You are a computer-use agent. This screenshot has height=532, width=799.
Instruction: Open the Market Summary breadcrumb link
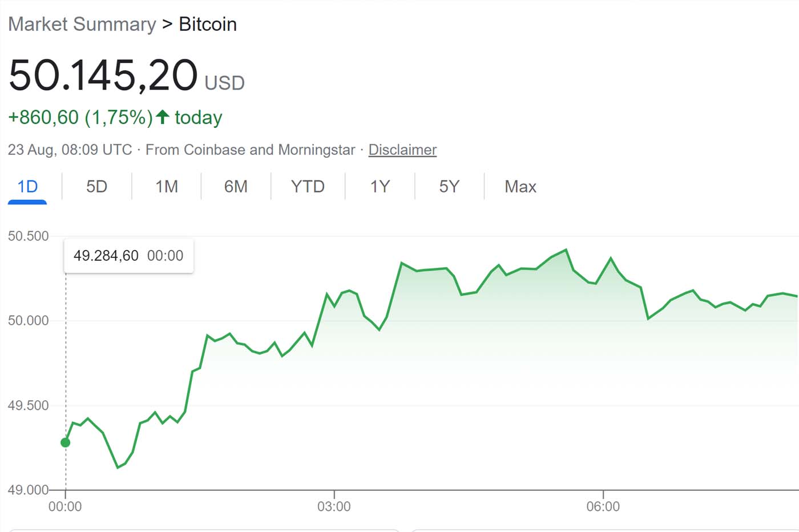[x=82, y=24]
